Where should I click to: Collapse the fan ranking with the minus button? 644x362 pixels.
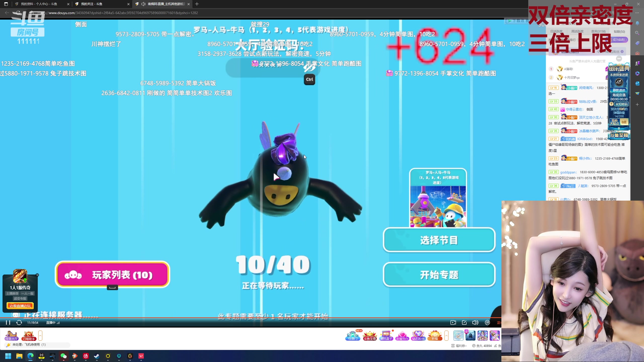pos(619,59)
